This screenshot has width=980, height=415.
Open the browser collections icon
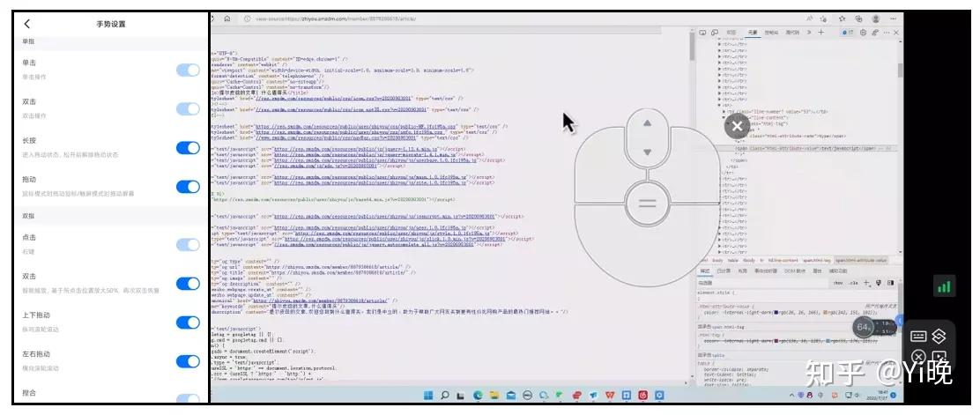point(858,19)
